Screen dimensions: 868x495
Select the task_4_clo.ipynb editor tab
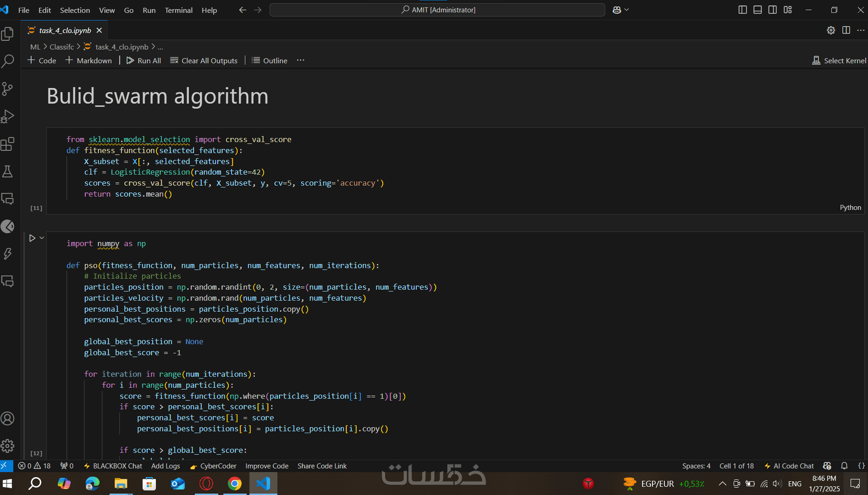64,30
